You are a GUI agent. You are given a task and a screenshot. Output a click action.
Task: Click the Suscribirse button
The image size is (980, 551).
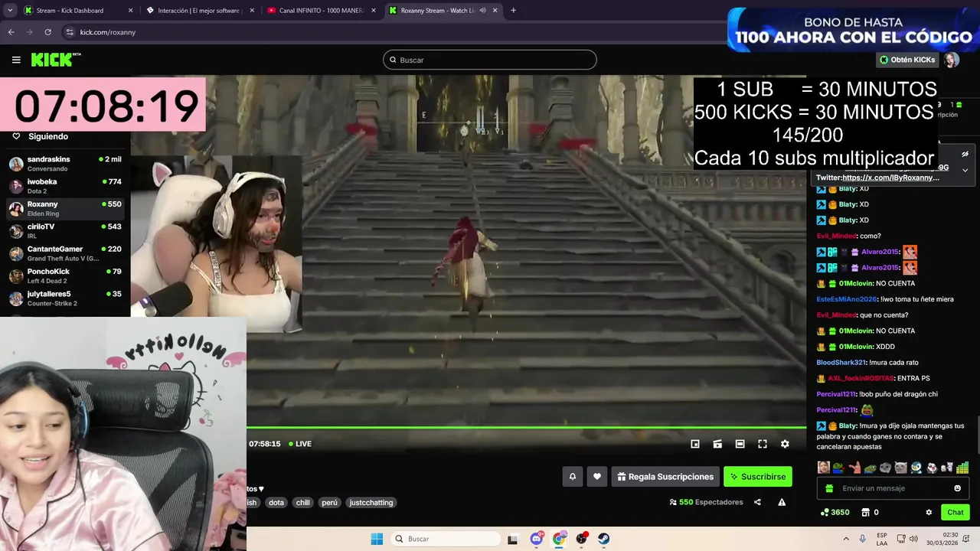757,477
